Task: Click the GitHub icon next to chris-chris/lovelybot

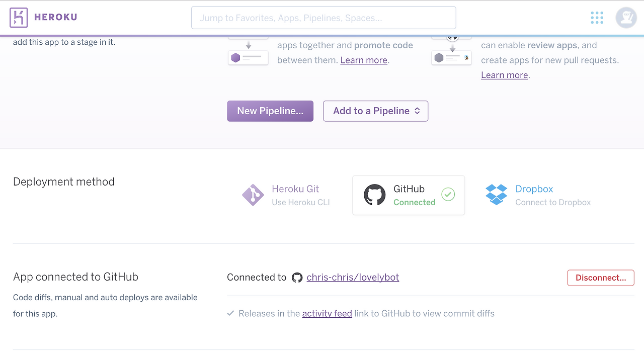Action: 297,278
